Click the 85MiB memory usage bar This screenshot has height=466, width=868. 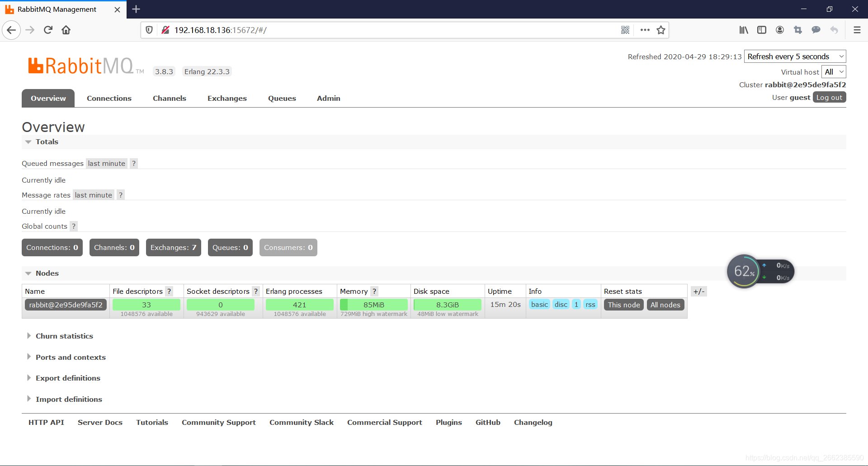[374, 305]
